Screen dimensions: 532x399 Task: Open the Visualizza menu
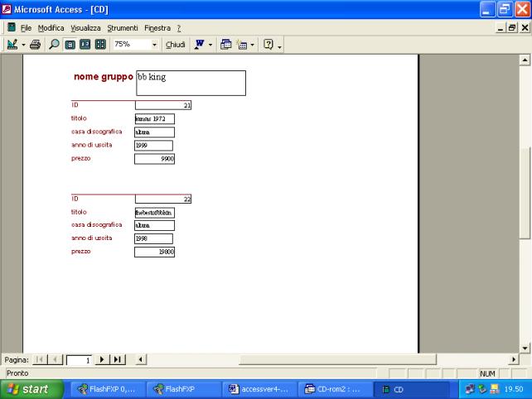(x=85, y=28)
